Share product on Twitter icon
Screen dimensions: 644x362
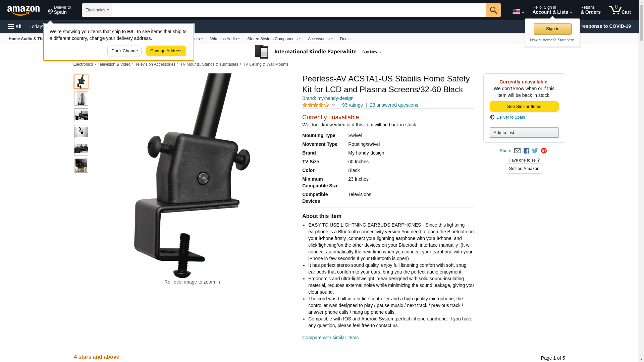(535, 151)
